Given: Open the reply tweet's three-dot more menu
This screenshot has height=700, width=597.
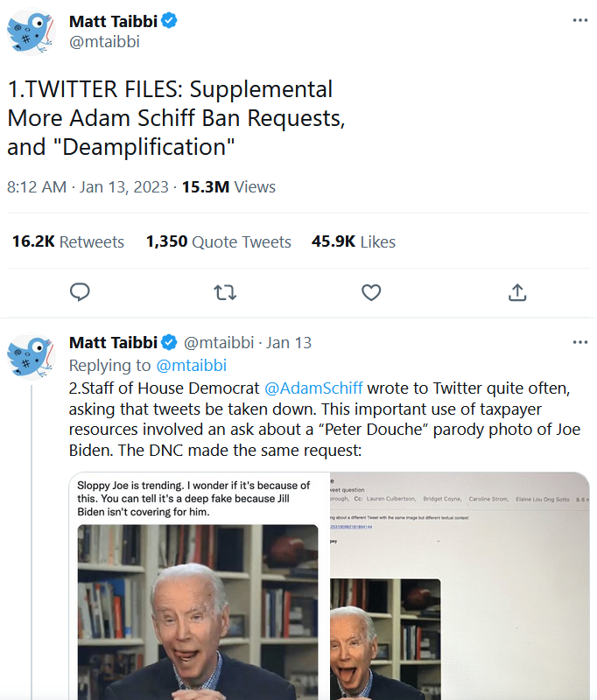Looking at the screenshot, I should tap(580, 342).
